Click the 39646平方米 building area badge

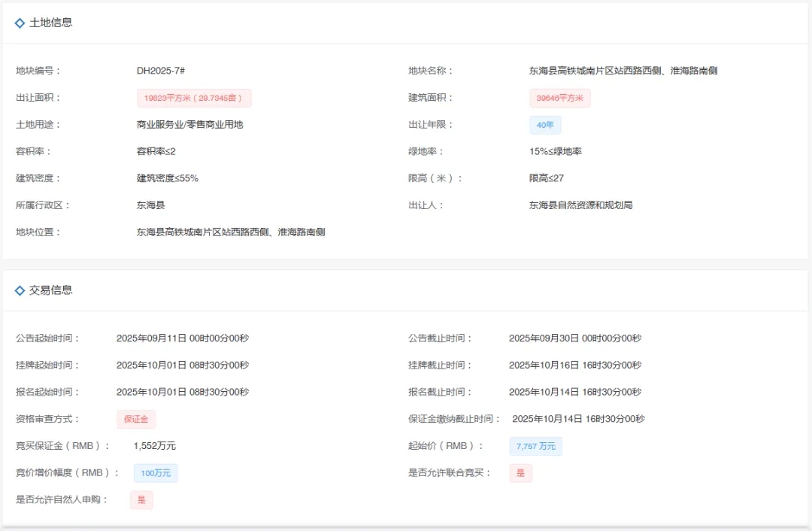[559, 98]
